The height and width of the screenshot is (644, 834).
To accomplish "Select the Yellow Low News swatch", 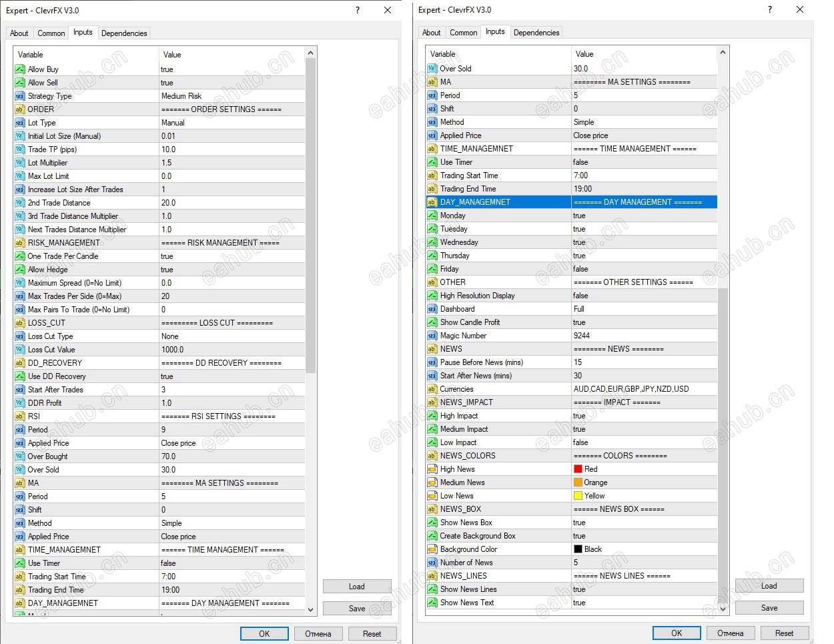I will (x=578, y=496).
